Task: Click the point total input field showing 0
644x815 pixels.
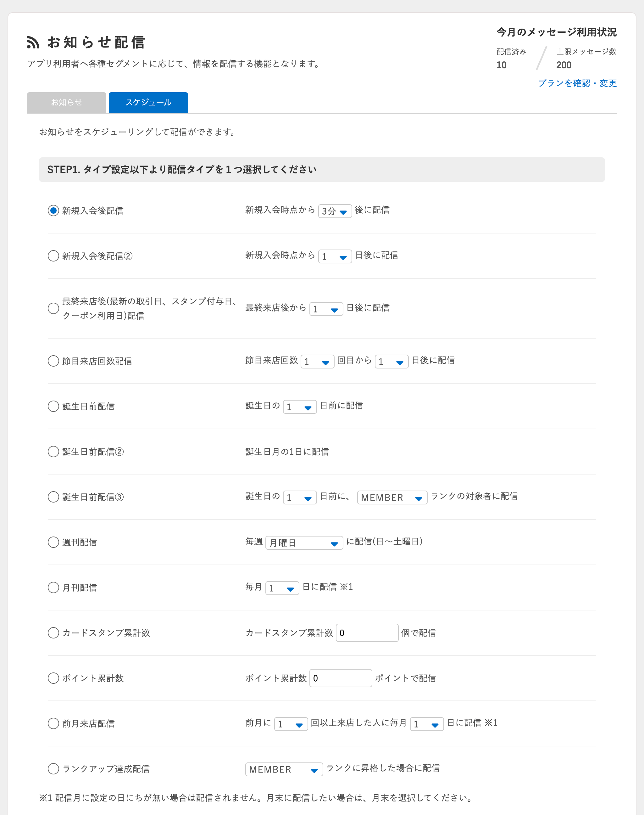Action: [341, 678]
